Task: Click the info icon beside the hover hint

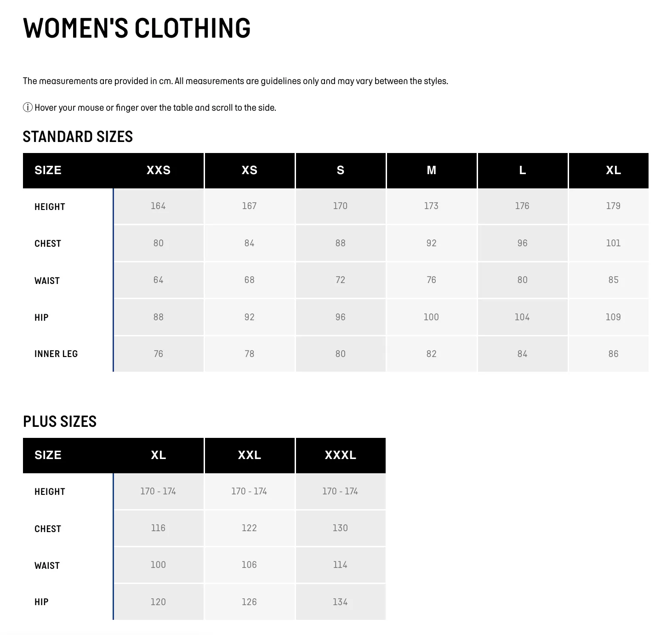Action: pos(28,108)
